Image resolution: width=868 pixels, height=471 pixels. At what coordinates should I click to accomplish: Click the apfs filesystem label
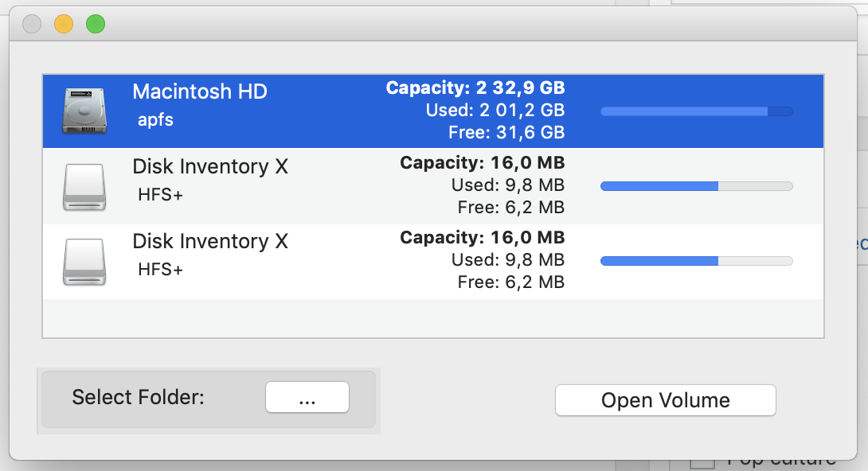tap(155, 120)
